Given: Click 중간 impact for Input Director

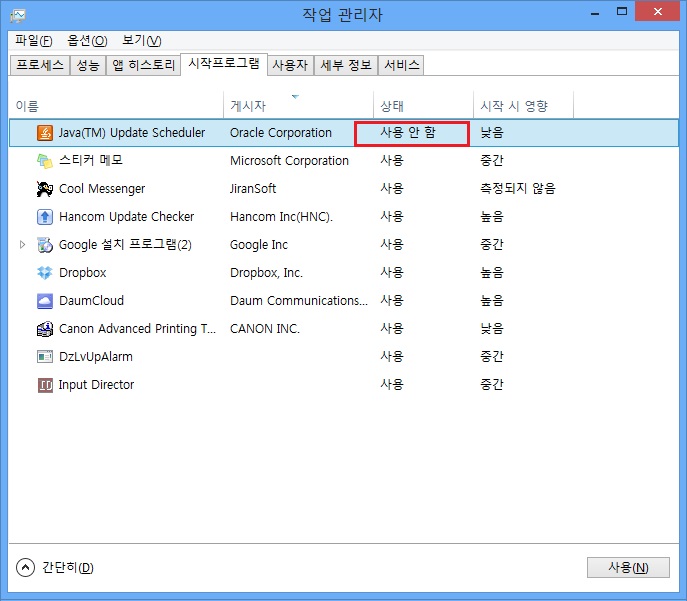Looking at the screenshot, I should (x=492, y=385).
